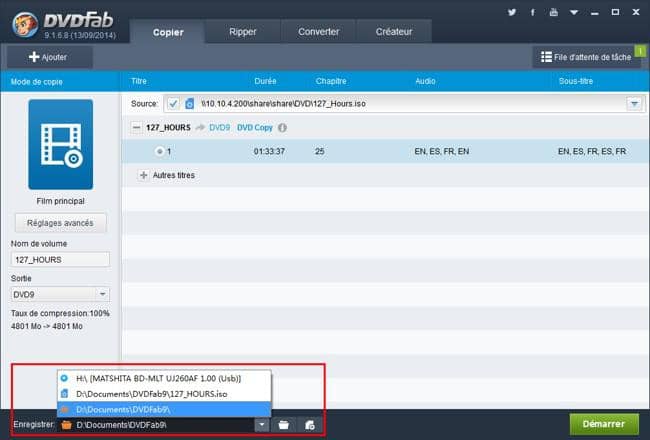Select the H:\ MATSHITA BD-MLT drive option

point(164,378)
